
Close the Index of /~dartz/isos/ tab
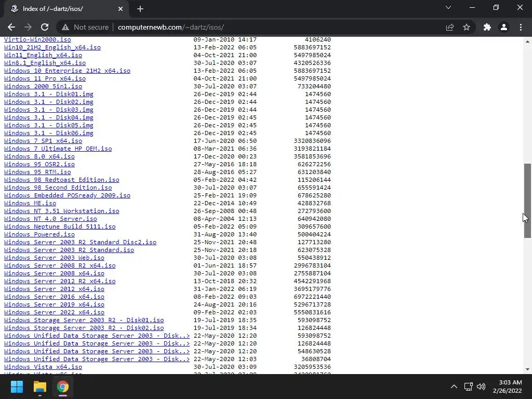(121, 9)
